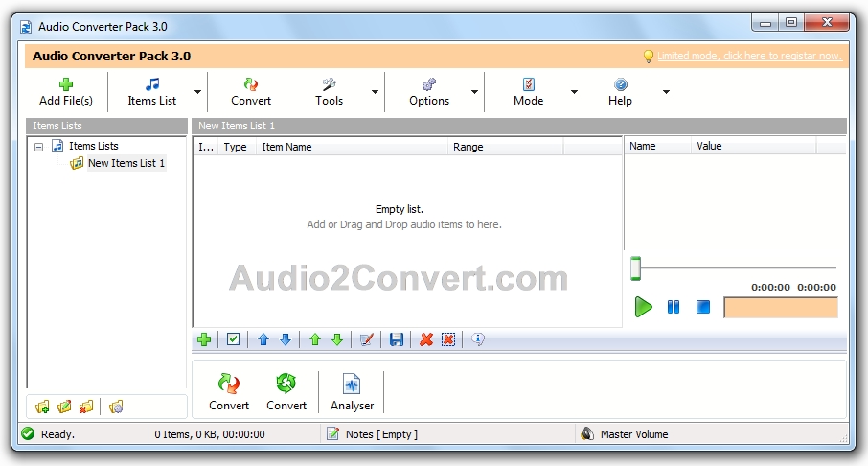Click the '0:00:00 0:00:00' playback time display
Viewport: 868px width, 466px height.
tap(793, 287)
